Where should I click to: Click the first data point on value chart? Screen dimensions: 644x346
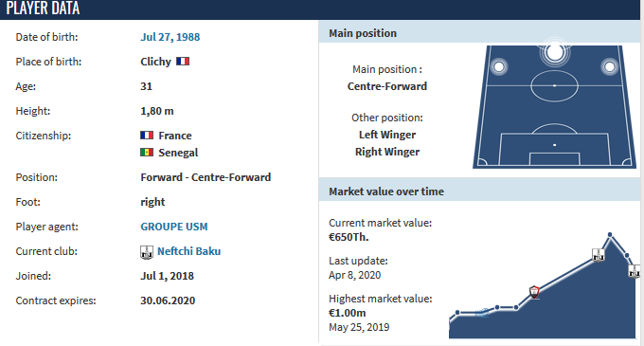[x=457, y=313]
